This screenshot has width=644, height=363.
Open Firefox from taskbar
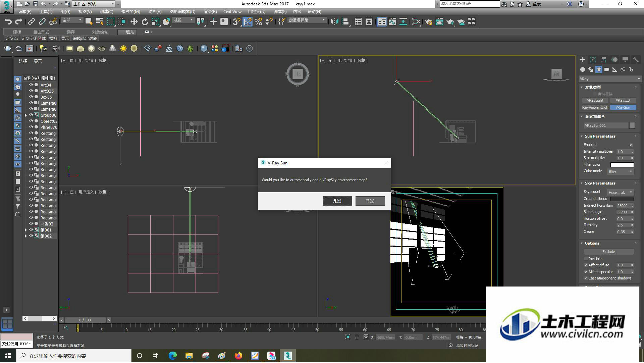[x=238, y=356]
